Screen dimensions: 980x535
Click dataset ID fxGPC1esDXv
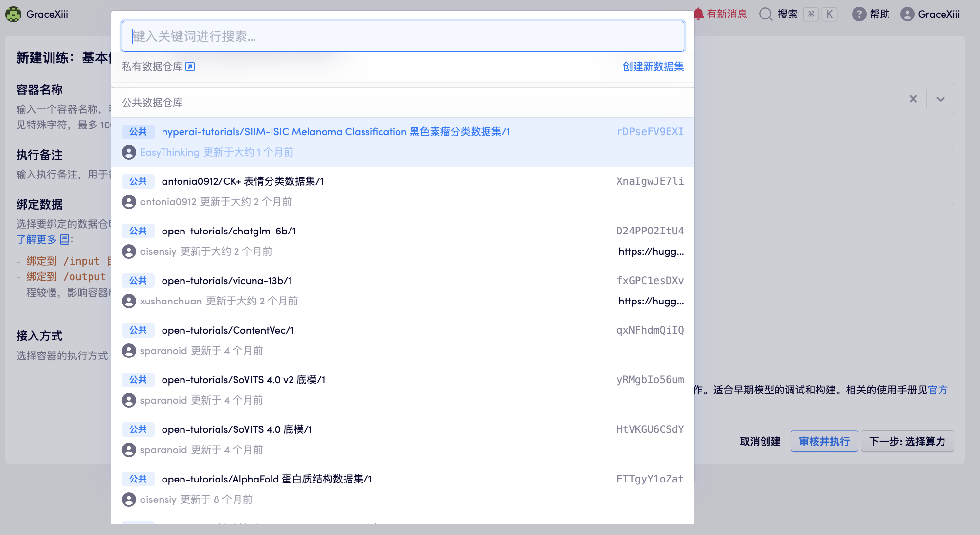[650, 281]
